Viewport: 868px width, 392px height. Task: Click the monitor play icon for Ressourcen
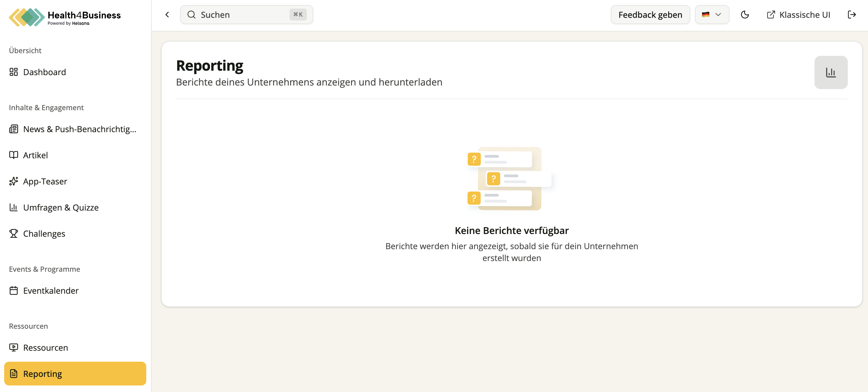tap(13, 347)
